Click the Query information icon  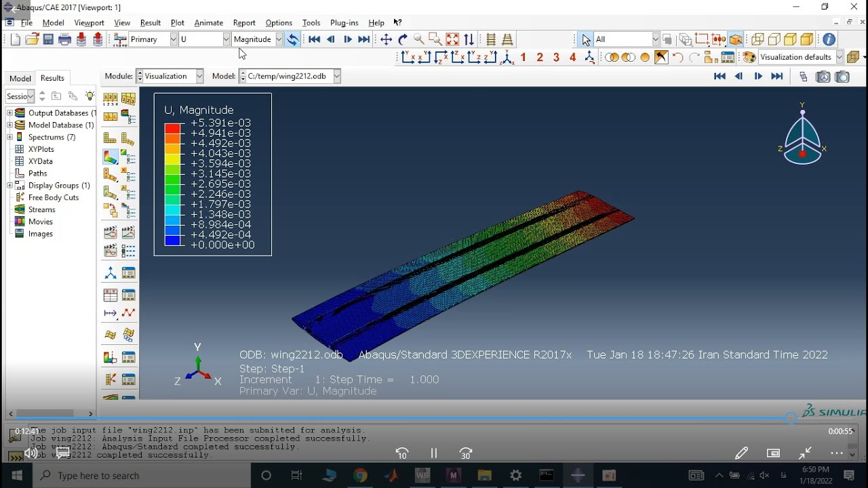[x=829, y=39]
